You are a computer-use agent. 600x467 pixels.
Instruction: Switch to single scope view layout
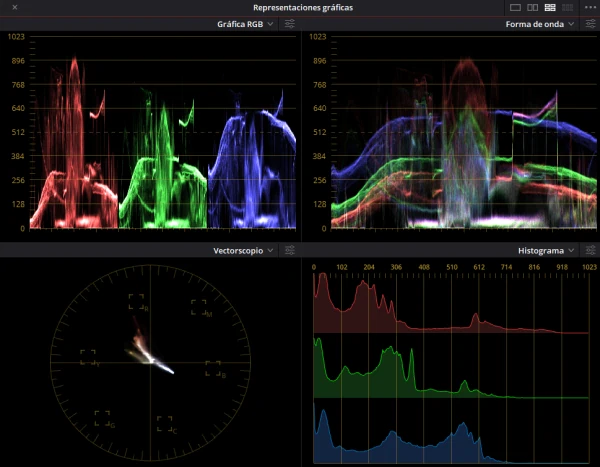515,7
